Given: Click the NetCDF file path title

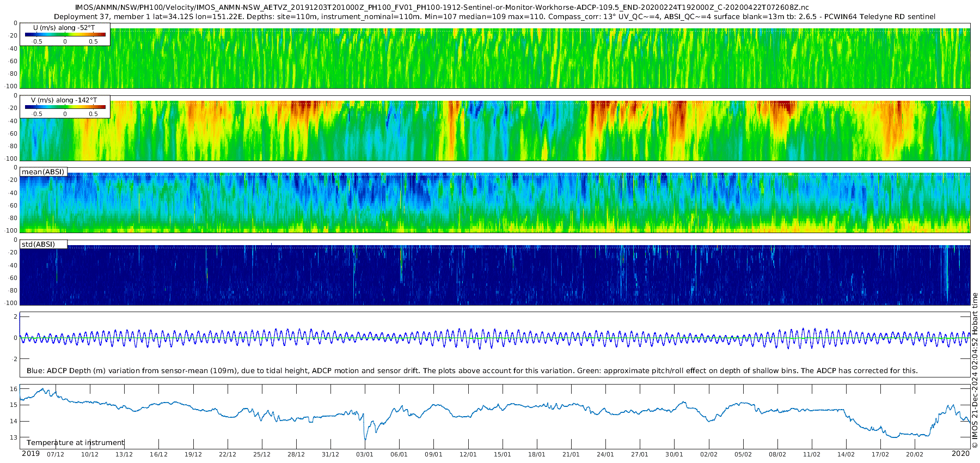Looking at the screenshot, I should 442,8.
